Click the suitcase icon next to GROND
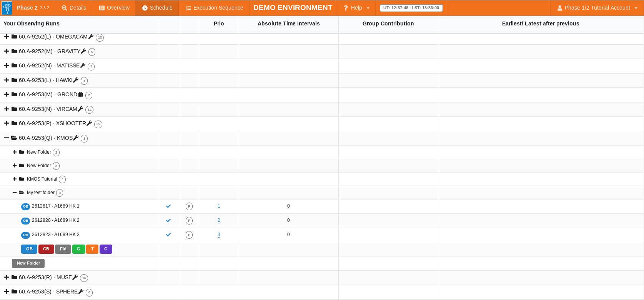This screenshot has height=300, width=644. click(x=80, y=94)
